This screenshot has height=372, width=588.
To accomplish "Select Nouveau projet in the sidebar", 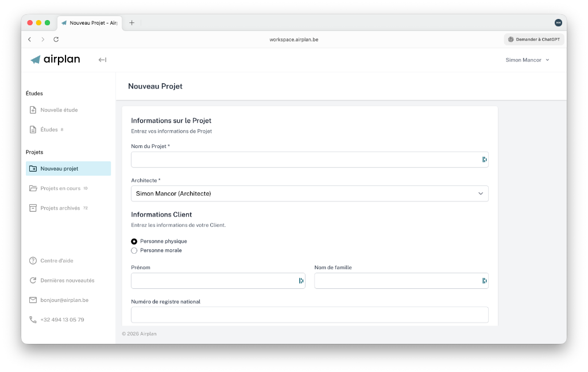I will tap(68, 168).
